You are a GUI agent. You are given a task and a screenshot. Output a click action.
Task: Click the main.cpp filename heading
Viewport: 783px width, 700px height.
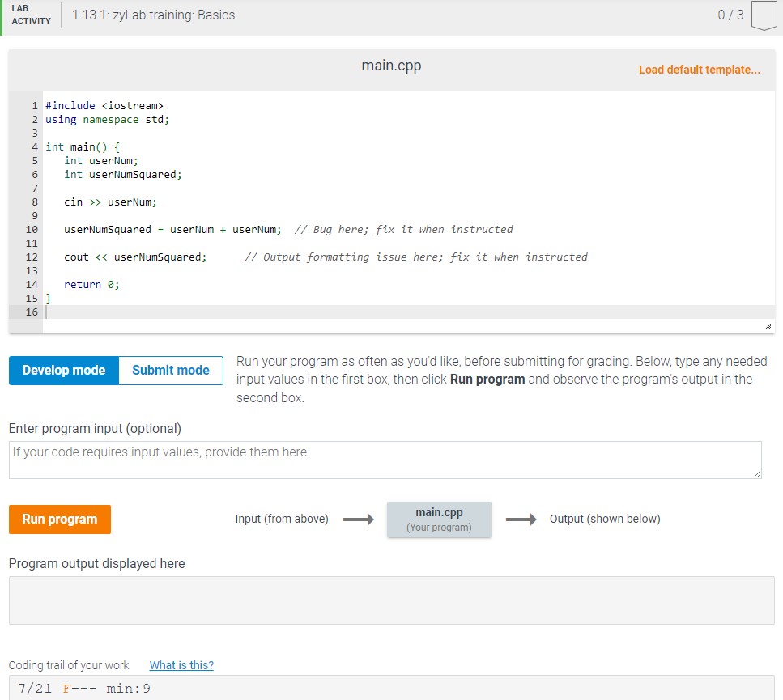coord(390,66)
